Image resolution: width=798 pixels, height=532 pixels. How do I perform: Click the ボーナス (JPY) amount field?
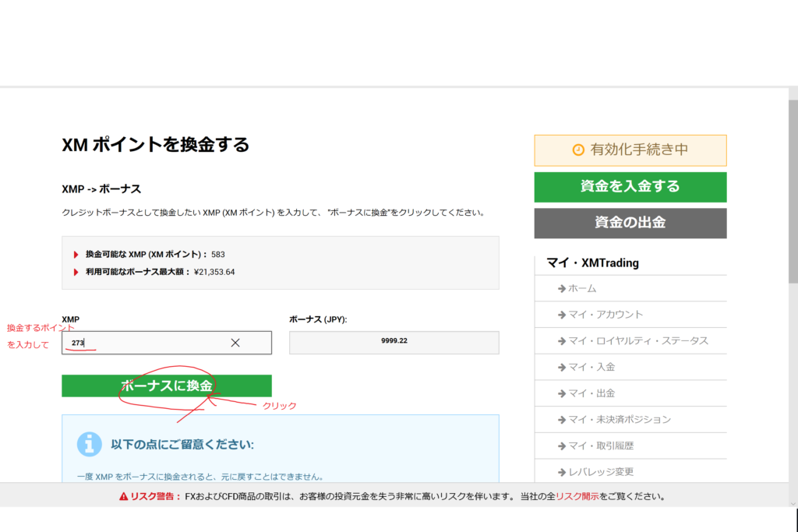coord(394,343)
